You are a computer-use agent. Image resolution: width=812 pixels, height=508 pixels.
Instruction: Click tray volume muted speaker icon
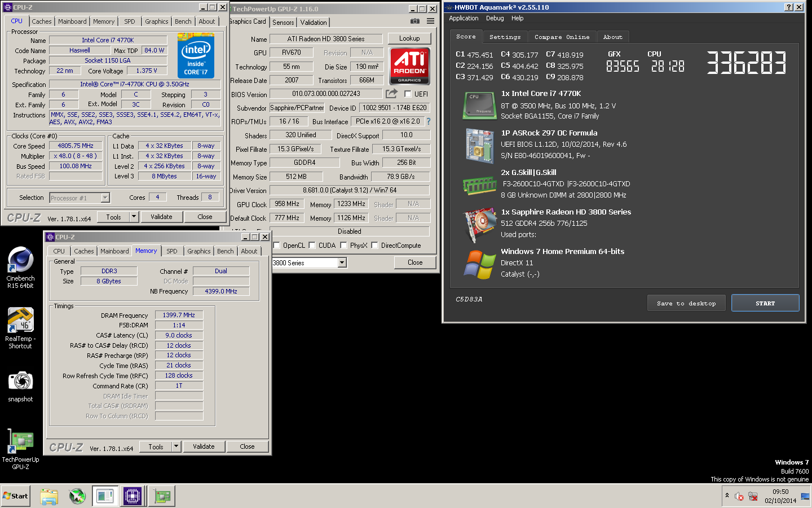[739, 497]
